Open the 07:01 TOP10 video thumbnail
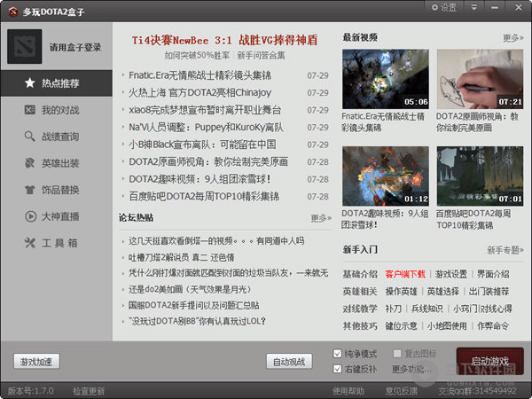This screenshot has width=532, height=399. [480, 176]
